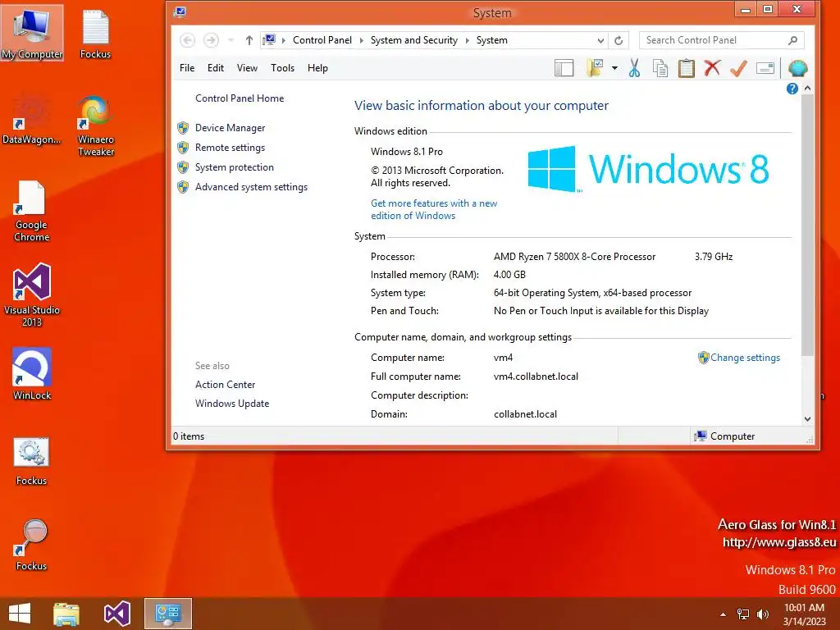The image size is (840, 630).
Task: Click the scissors Cut icon
Action: pyautogui.click(x=634, y=68)
